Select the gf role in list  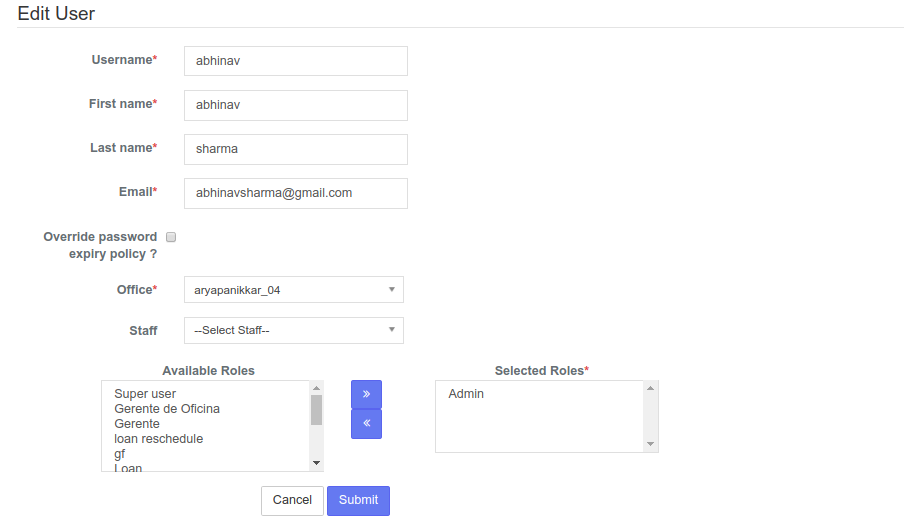119,454
